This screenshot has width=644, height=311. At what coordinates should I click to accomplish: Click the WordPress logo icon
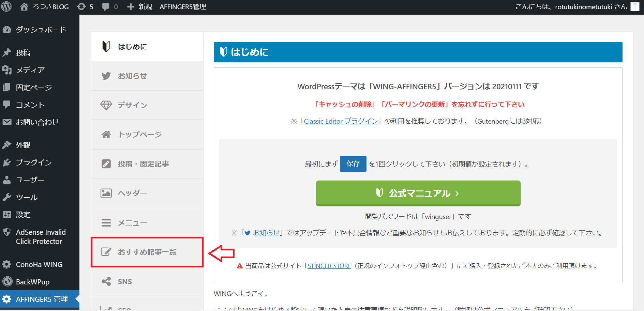[6, 6]
